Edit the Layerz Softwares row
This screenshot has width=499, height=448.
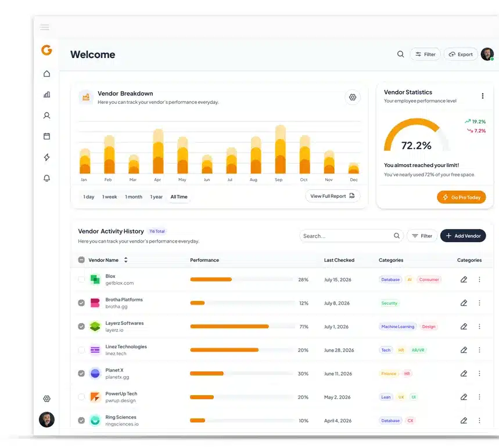pyautogui.click(x=464, y=327)
